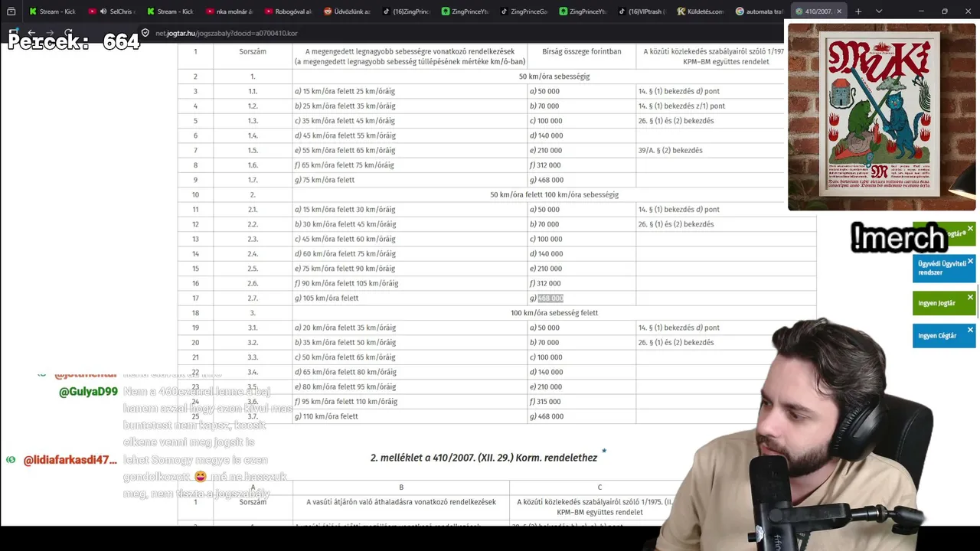Click the highlighted 468 000 in row 2.7
The width and height of the screenshot is (980, 551).
tap(550, 298)
